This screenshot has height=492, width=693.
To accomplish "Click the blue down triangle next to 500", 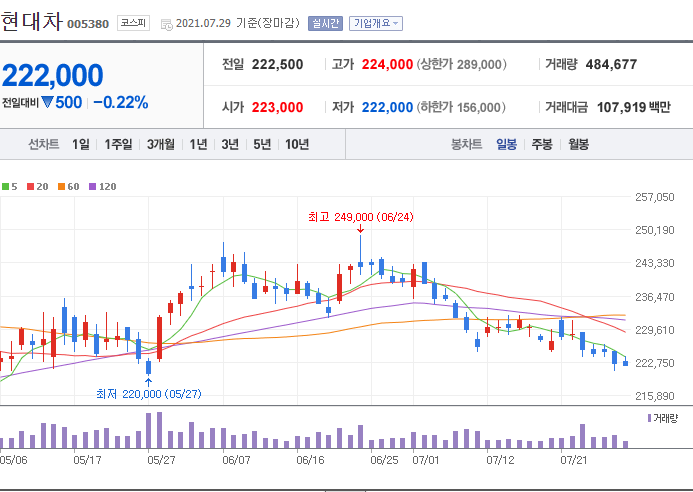I will pyautogui.click(x=47, y=103).
